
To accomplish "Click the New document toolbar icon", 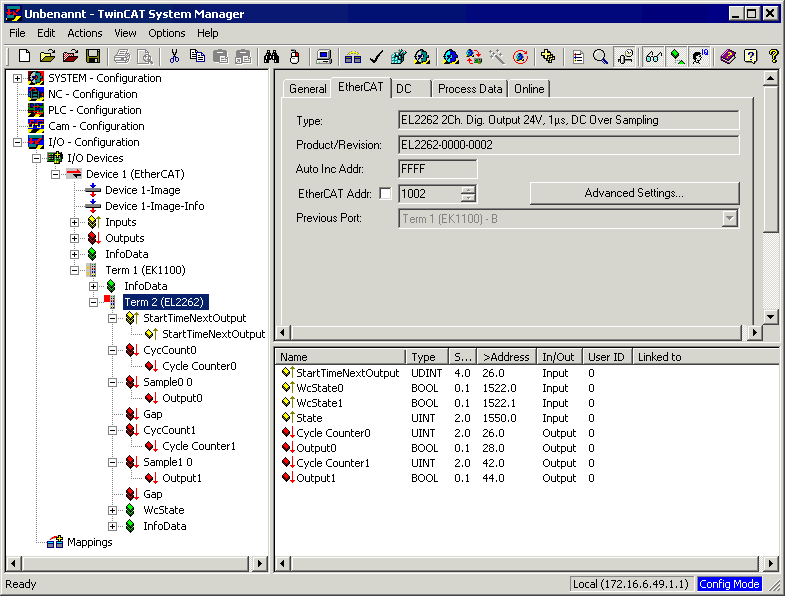I will pos(24,57).
